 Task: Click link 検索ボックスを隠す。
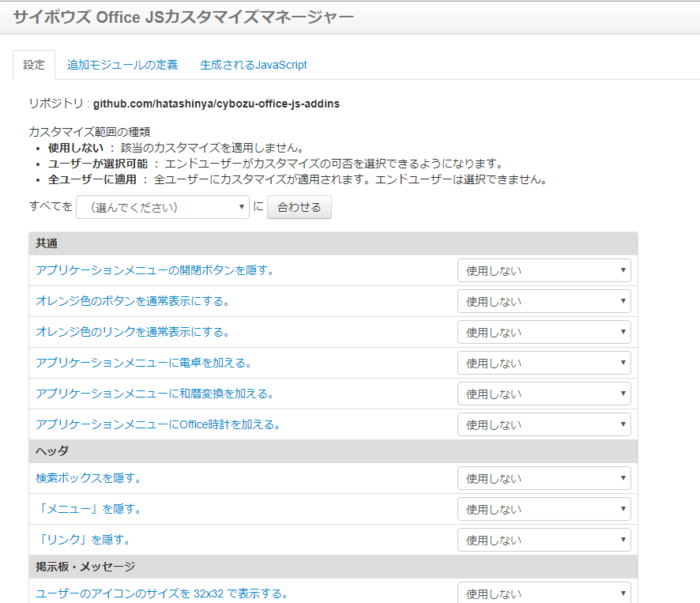(88, 478)
